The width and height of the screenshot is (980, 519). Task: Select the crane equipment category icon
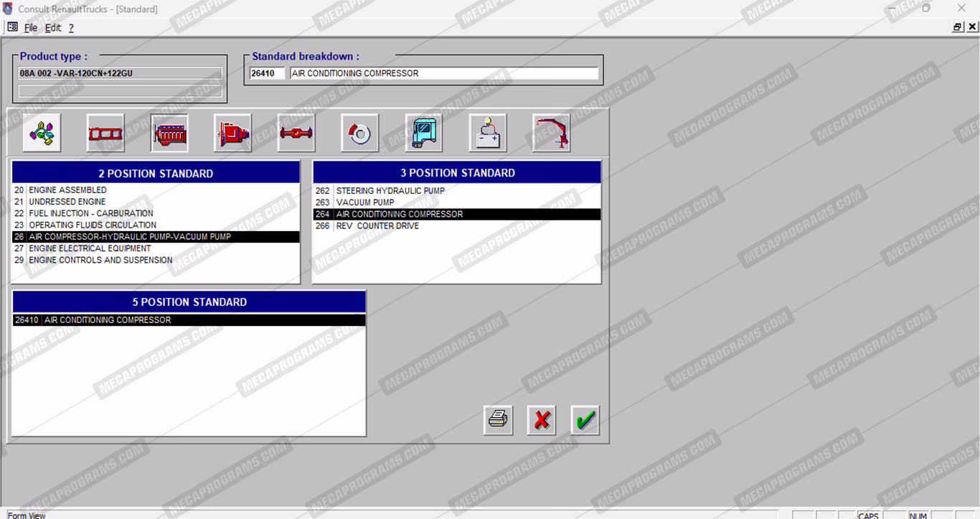[551, 133]
